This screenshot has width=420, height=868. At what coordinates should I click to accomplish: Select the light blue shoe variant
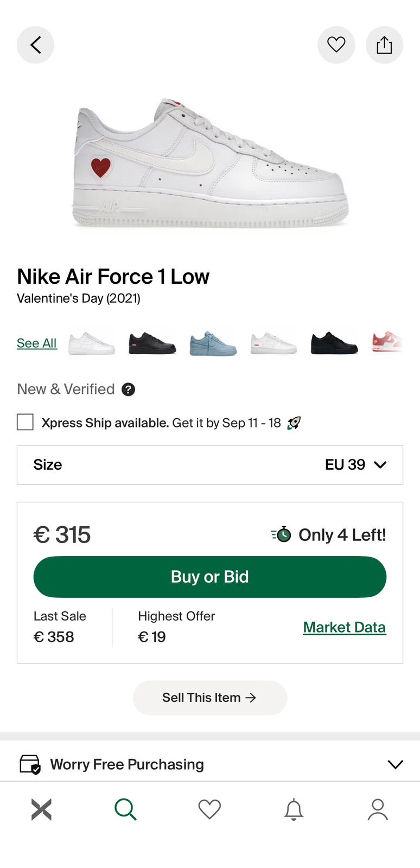(x=213, y=343)
